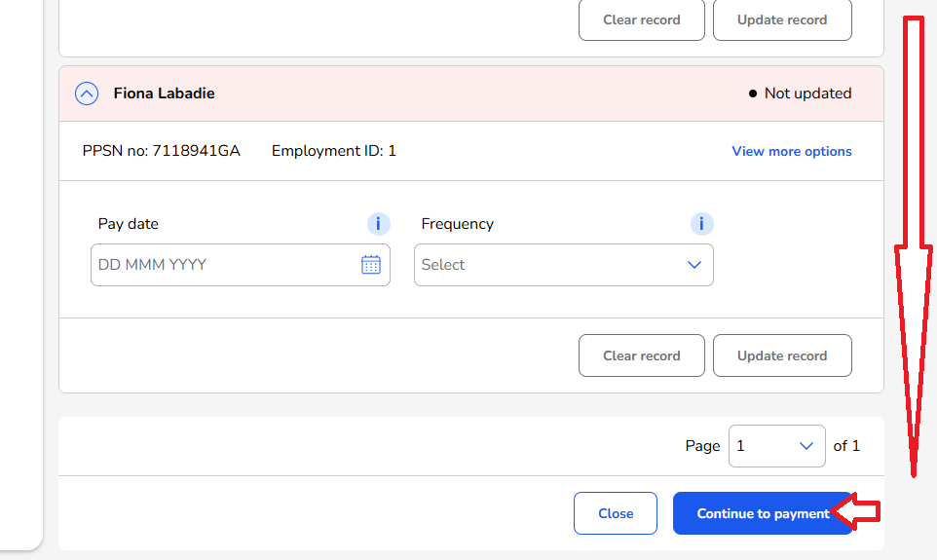The width and height of the screenshot is (937, 560).
Task: Click the Pay date field label
Action: click(128, 224)
